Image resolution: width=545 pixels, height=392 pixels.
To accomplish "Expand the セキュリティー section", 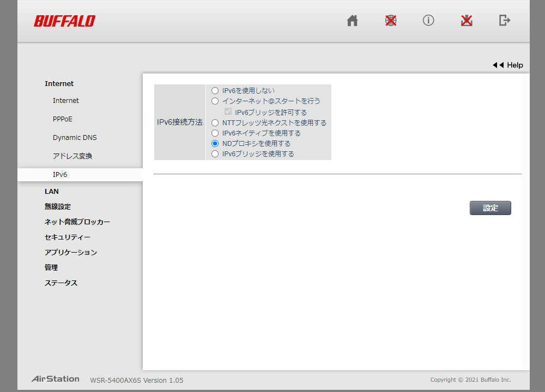I will 68,237.
